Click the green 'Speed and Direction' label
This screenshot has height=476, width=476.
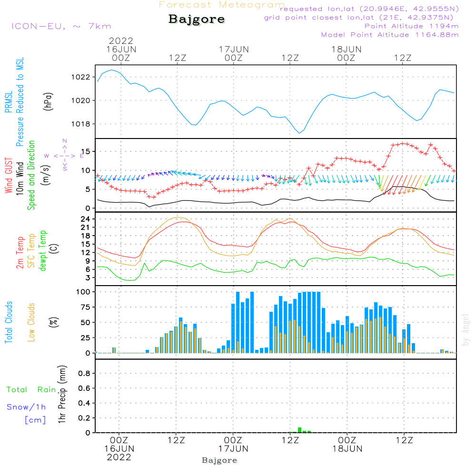(31, 175)
